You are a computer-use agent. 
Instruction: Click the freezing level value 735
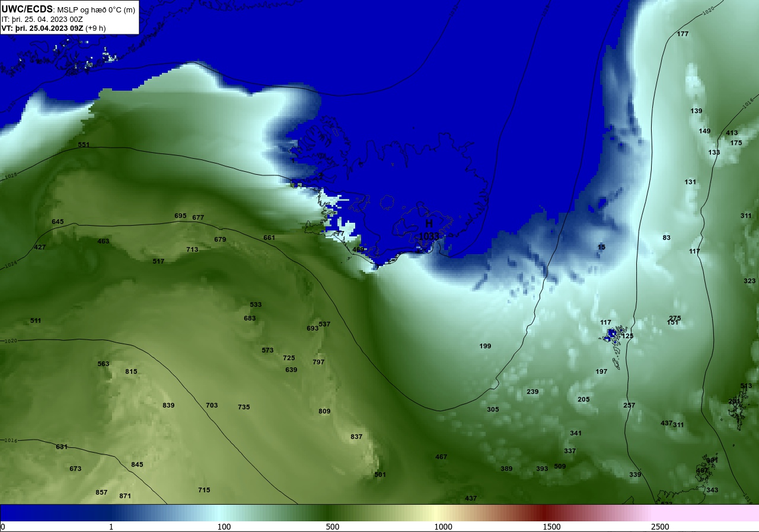click(244, 407)
